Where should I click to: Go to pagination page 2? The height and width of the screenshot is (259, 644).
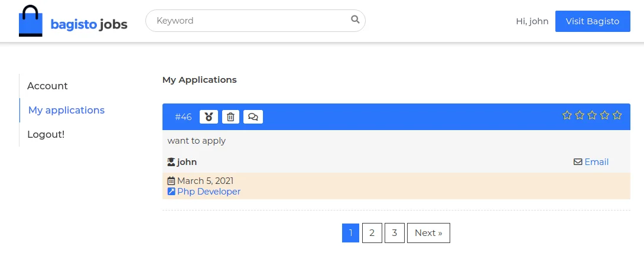[372, 233]
